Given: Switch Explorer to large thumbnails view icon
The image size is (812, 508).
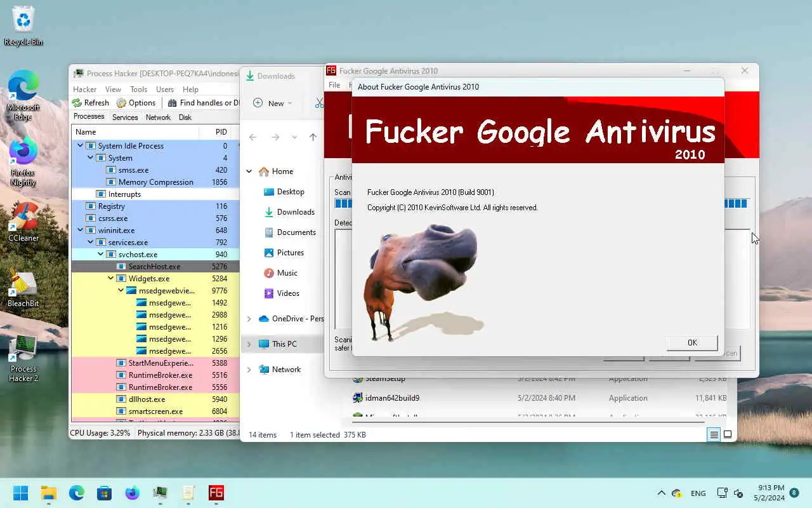Looking at the screenshot, I should 728,434.
